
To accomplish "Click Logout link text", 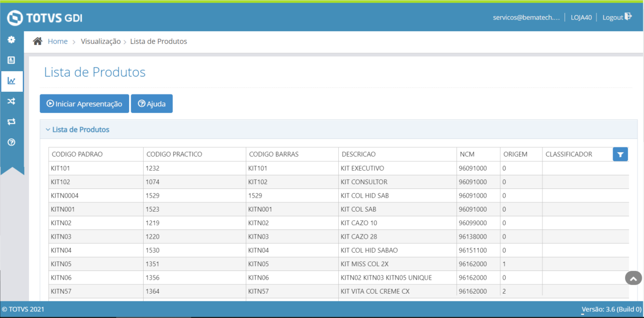I will [612, 18].
